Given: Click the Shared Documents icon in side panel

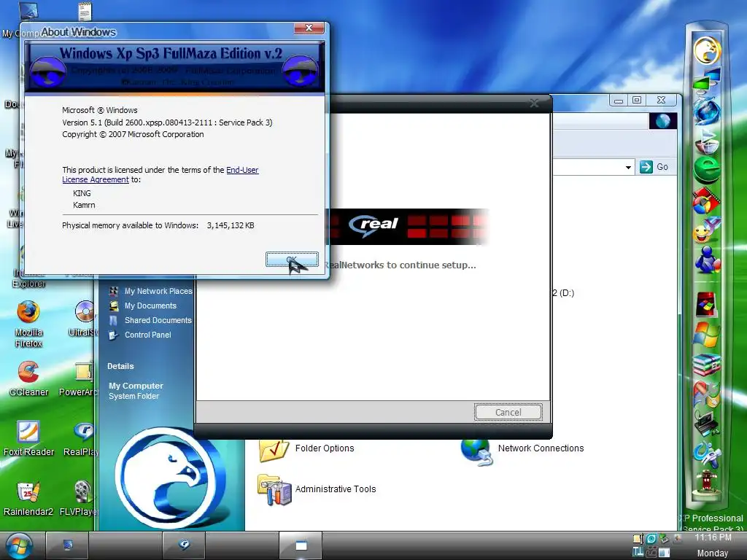Looking at the screenshot, I should (x=113, y=321).
